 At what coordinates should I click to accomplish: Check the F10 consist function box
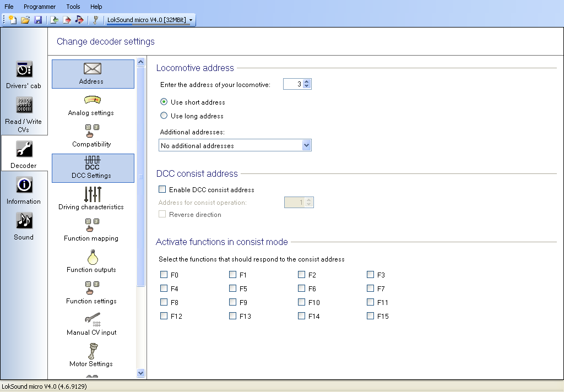click(301, 302)
